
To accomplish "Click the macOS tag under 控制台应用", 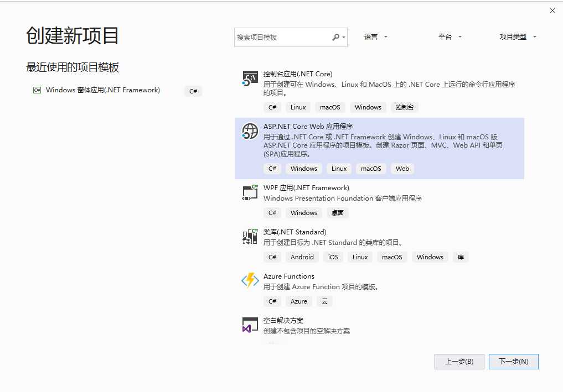I will tap(330, 107).
